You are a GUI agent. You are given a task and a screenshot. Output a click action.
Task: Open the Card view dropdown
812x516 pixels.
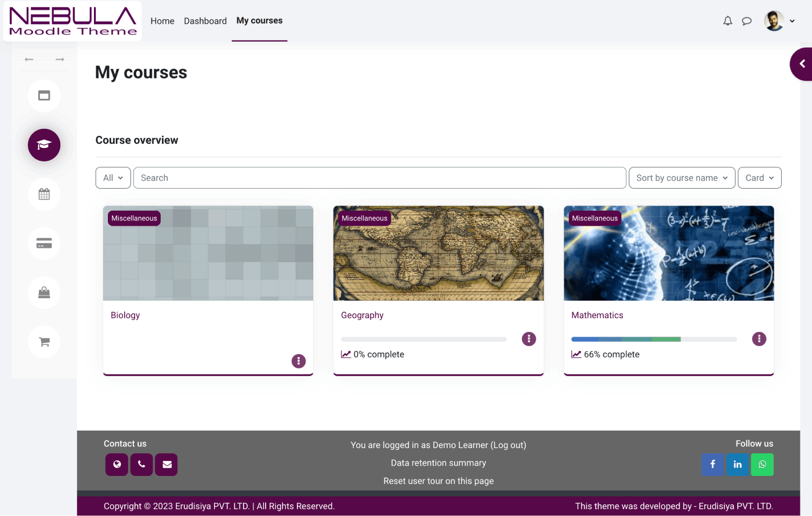coord(759,178)
